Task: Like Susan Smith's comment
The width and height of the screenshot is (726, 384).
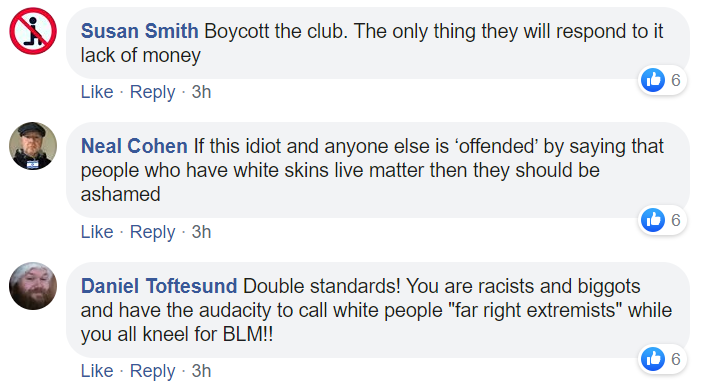Action: tap(97, 92)
